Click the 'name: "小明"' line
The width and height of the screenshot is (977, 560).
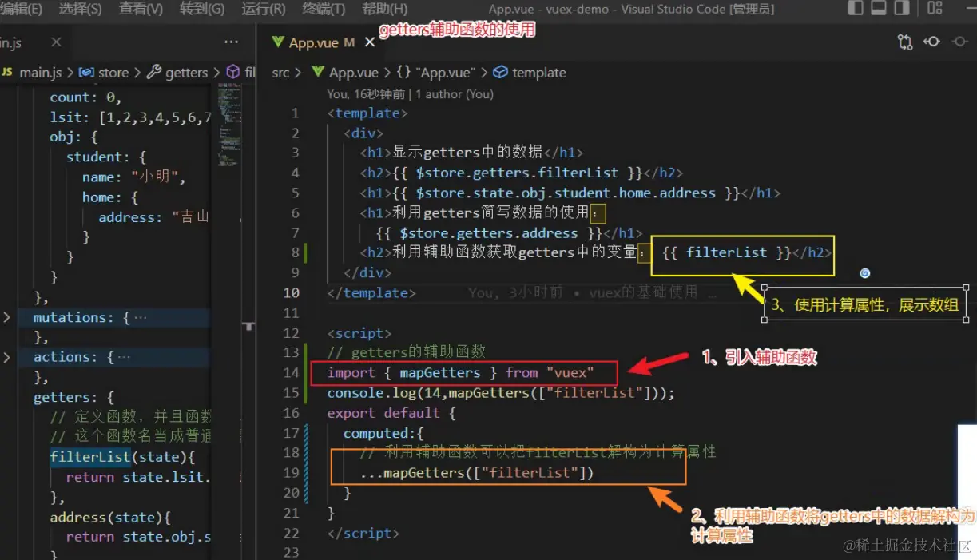(134, 177)
